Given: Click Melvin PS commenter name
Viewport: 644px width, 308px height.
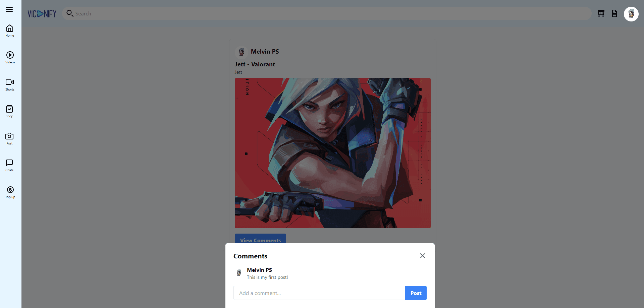Looking at the screenshot, I should [260, 270].
